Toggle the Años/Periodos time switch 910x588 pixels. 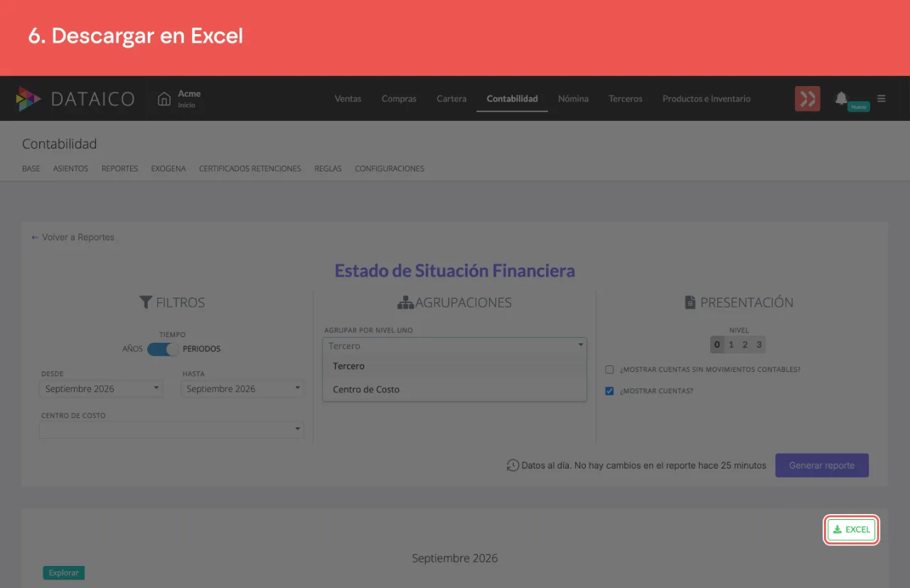(x=163, y=349)
